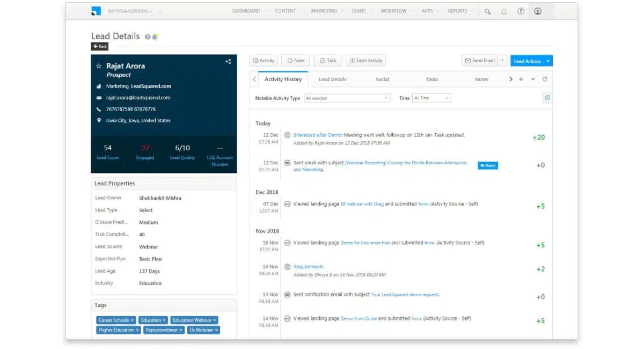Image resolution: width=644 pixels, height=349 pixels.
Task: Click the note icon for Requirements entry
Action: [x=288, y=267]
